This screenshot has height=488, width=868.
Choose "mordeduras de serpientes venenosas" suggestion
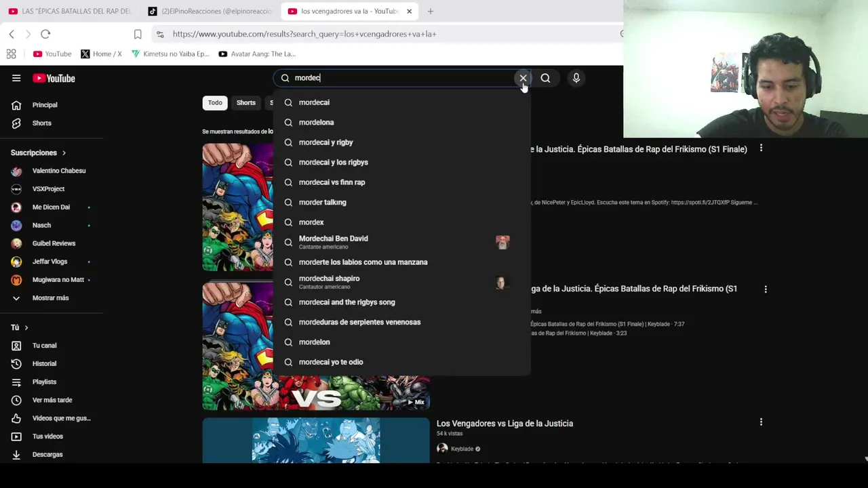(401, 323)
